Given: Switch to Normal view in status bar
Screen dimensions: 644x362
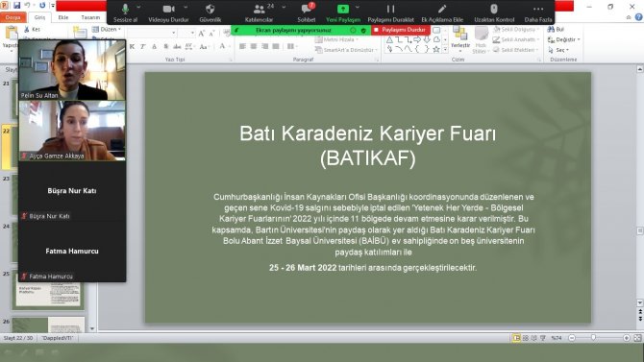Looking at the screenshot, I should 516,338.
